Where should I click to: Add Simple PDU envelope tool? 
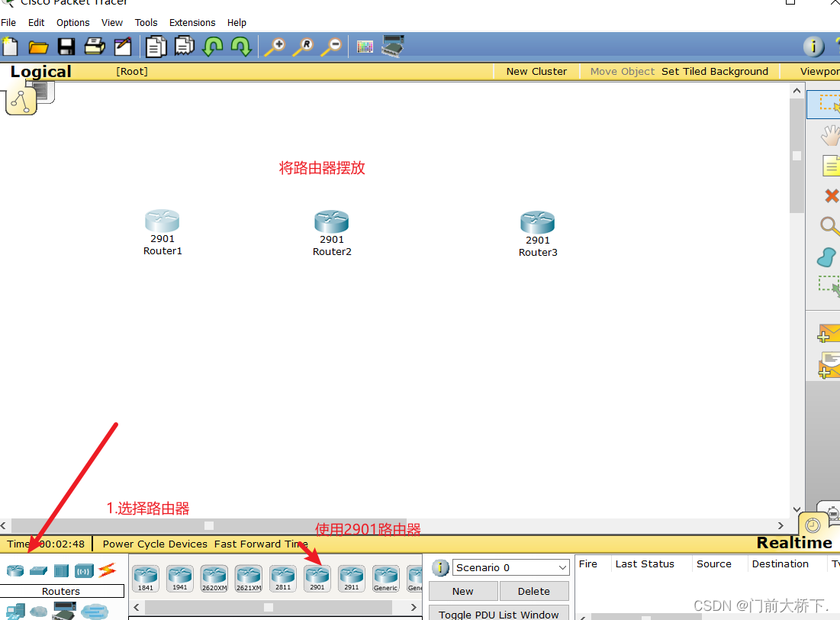click(829, 334)
